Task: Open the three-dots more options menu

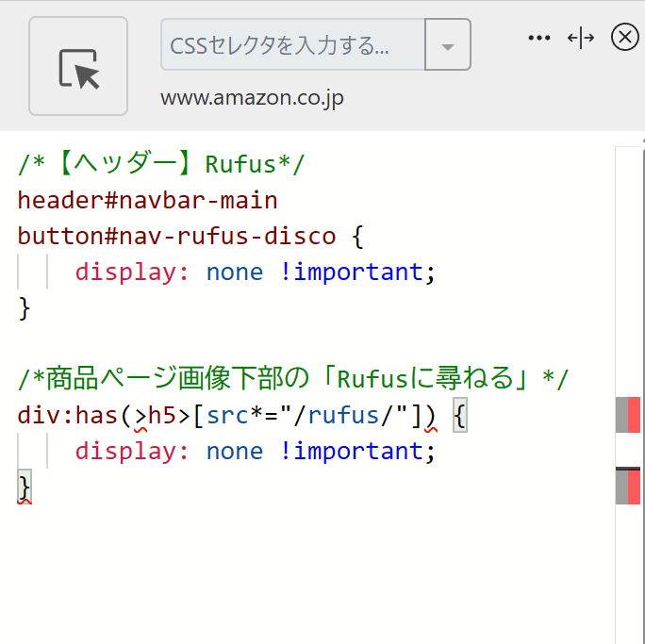Action: 538,38
